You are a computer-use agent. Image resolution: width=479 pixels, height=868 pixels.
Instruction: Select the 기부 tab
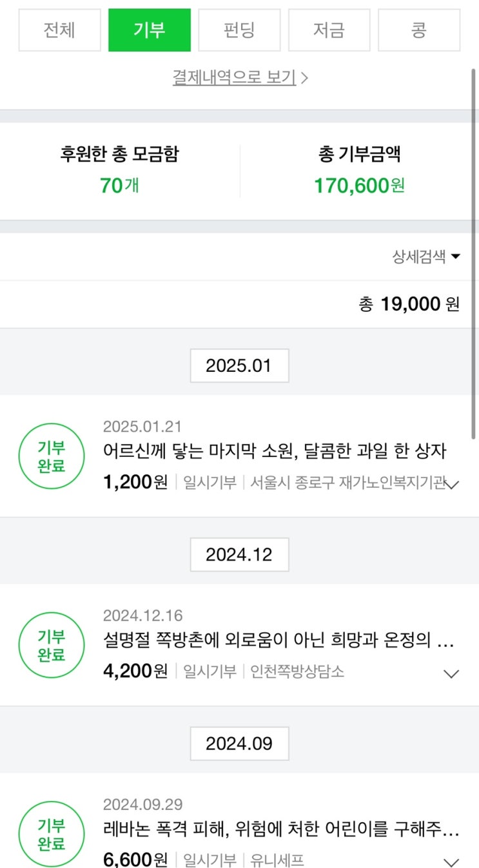click(x=150, y=30)
